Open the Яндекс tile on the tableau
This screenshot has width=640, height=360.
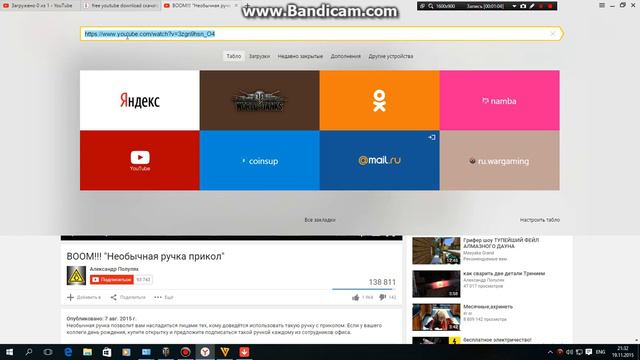click(140, 100)
